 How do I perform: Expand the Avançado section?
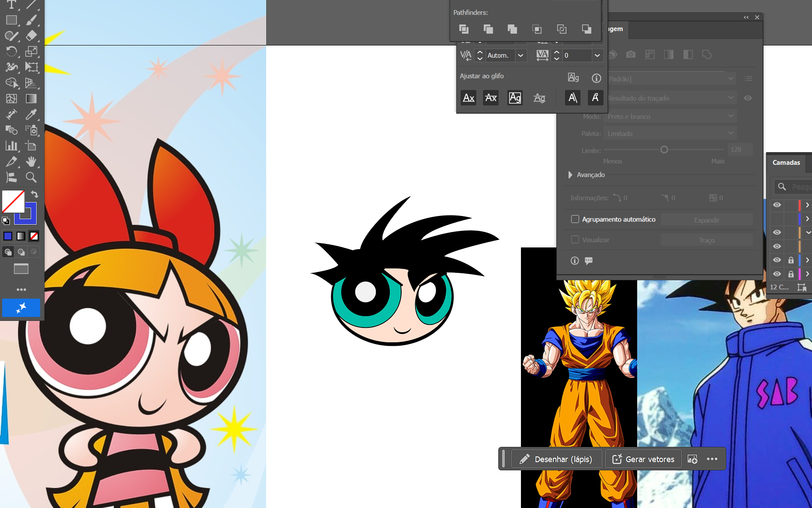tap(570, 175)
